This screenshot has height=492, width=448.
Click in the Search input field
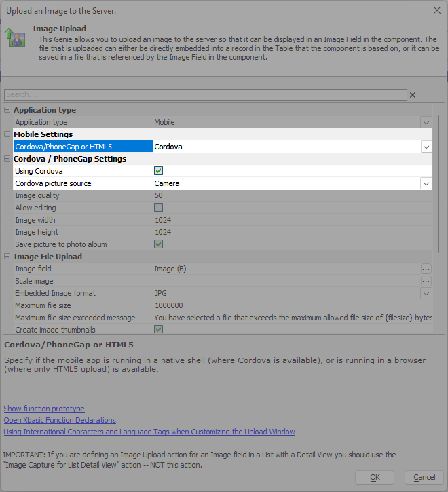[x=206, y=95]
